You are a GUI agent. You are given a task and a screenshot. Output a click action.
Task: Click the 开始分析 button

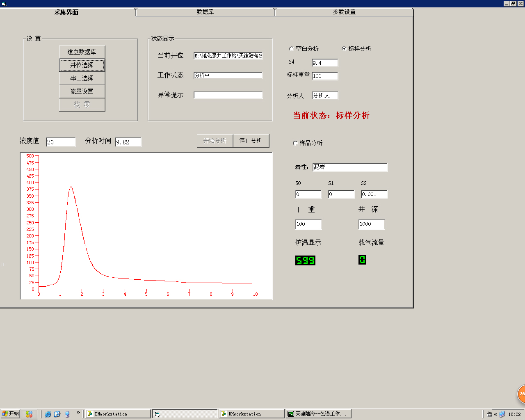pyautogui.click(x=215, y=141)
